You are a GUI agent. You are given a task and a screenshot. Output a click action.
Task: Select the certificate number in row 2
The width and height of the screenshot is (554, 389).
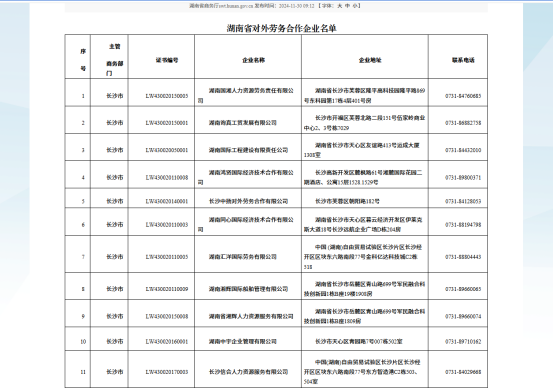click(x=167, y=123)
